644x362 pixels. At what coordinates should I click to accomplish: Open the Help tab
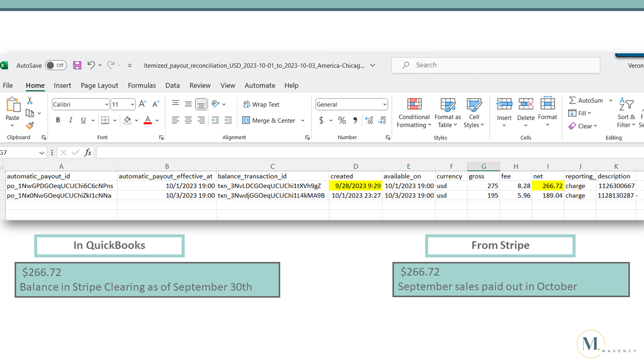291,85
